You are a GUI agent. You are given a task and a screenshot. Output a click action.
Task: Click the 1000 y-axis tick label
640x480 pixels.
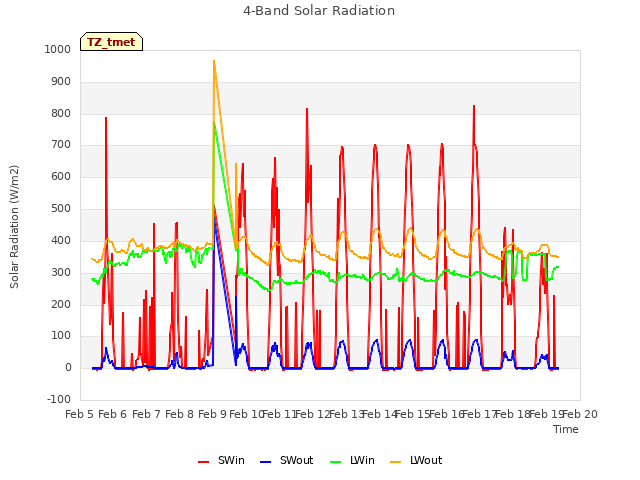click(x=58, y=49)
